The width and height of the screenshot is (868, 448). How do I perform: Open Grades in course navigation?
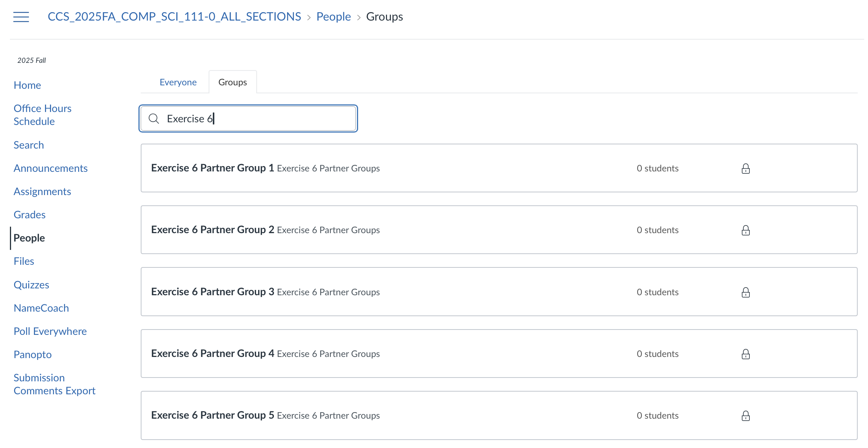click(x=29, y=214)
